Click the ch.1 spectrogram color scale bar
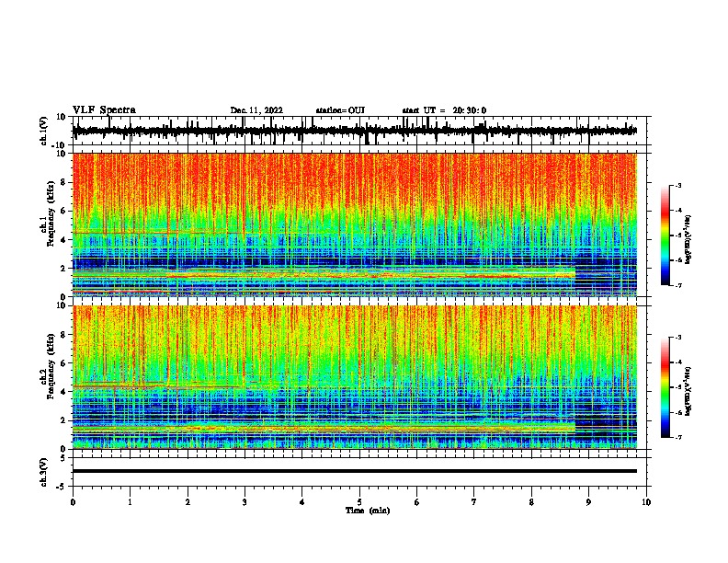Viewport: 728px width, 563px height. 665,236
